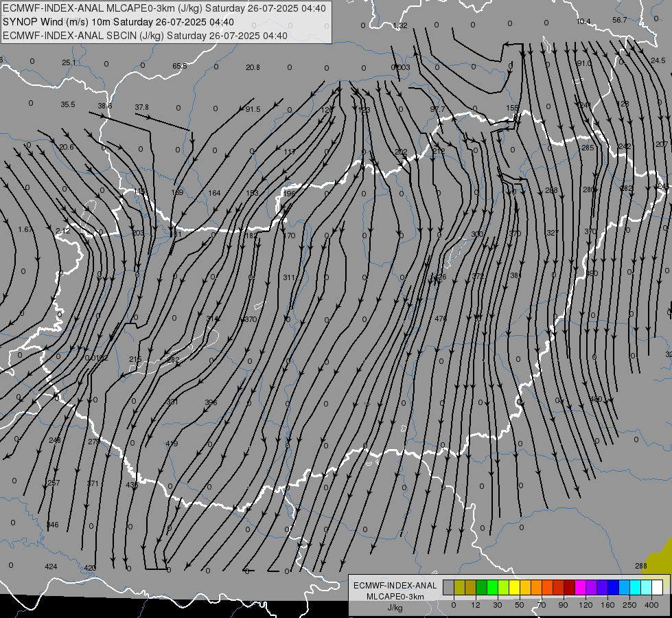Click the dark red legend swatch
The image size is (672, 618).
[570, 587]
